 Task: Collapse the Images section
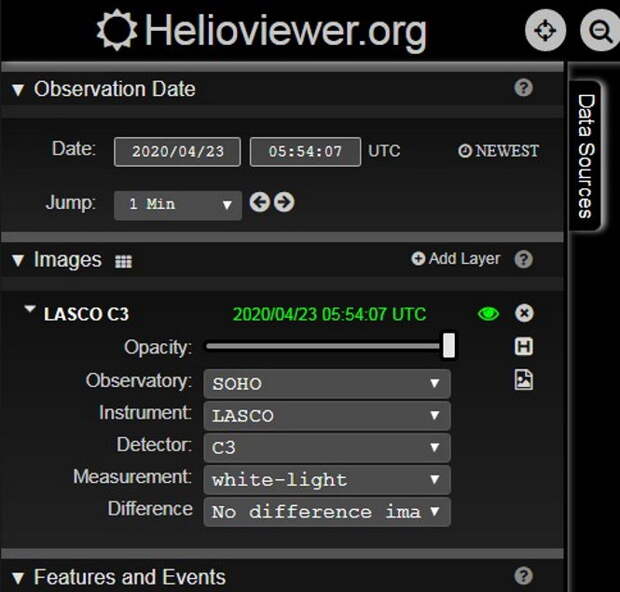(x=18, y=261)
